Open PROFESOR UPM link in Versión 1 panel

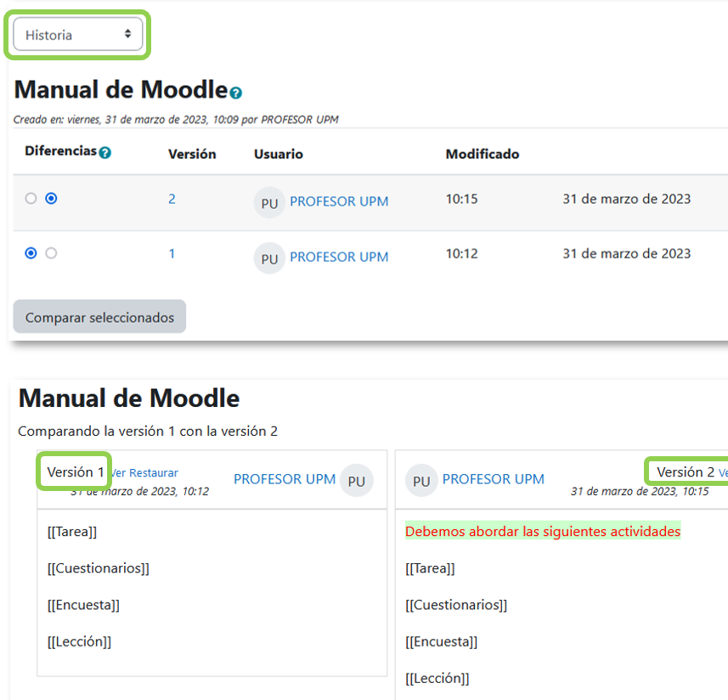(x=285, y=479)
